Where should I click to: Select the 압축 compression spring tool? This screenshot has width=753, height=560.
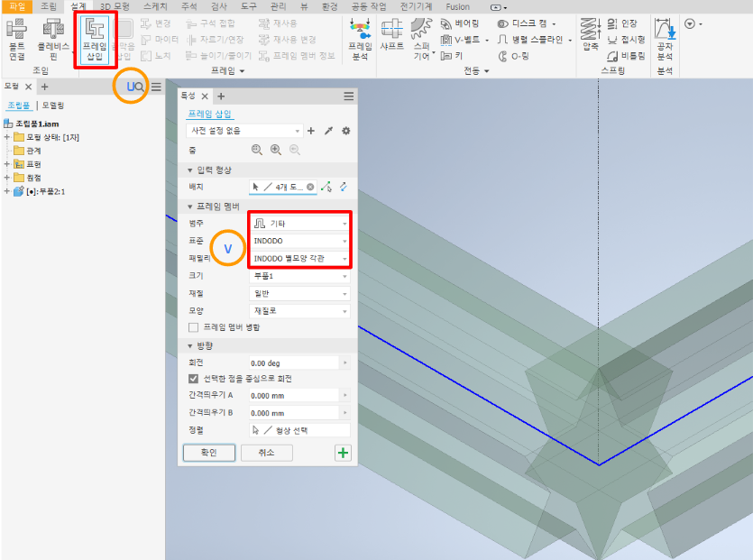pyautogui.click(x=591, y=34)
